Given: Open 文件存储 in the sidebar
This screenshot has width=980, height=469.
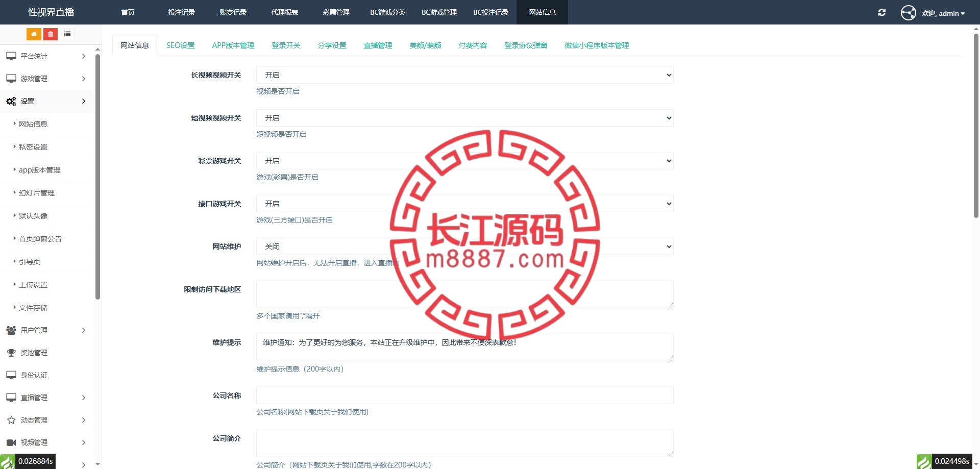Looking at the screenshot, I should (x=33, y=308).
